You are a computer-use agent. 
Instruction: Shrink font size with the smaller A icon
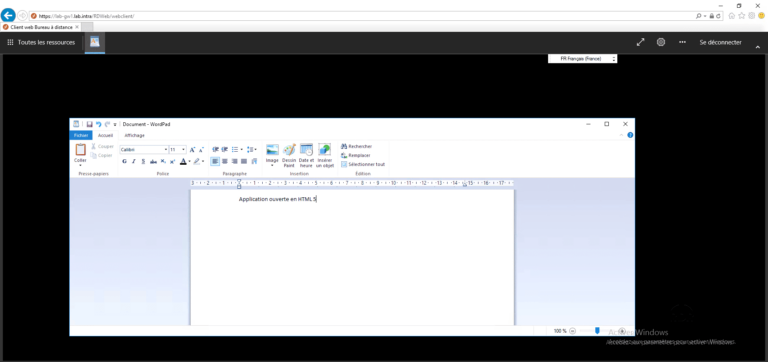[x=201, y=149]
